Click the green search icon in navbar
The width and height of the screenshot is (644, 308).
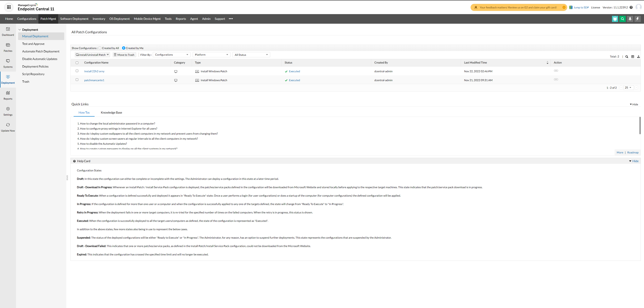click(x=623, y=19)
